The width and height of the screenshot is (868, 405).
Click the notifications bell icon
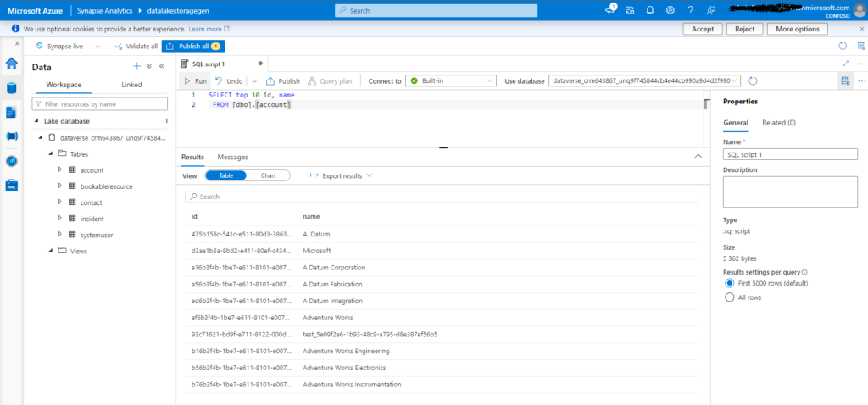click(650, 10)
